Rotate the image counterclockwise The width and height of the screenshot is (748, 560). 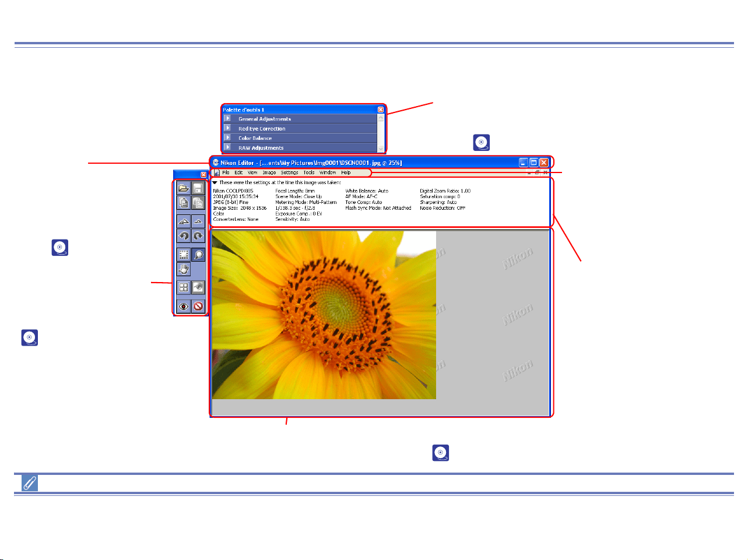click(184, 236)
